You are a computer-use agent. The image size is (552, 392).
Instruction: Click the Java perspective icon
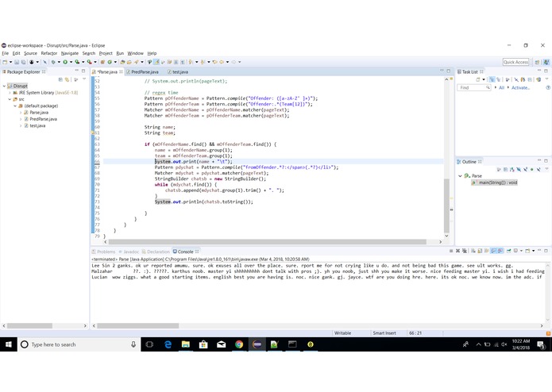point(546,62)
